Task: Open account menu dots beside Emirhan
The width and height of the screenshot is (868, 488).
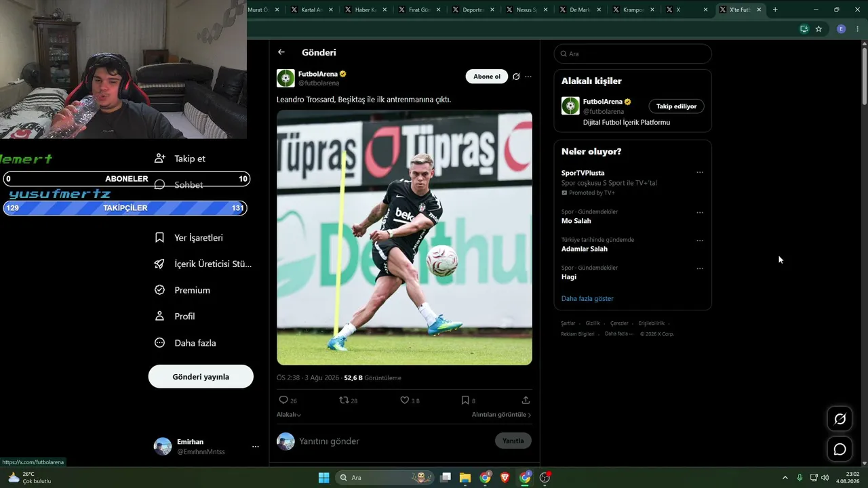Action: pos(256,447)
